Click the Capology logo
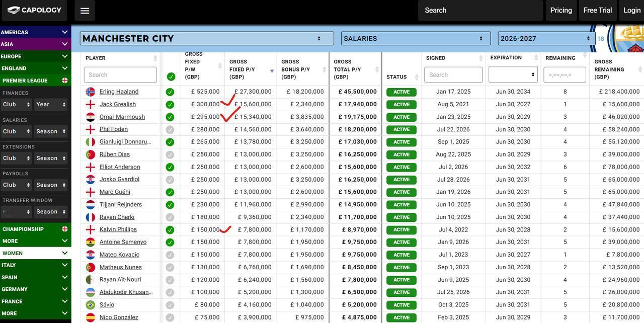644x323 pixels. point(34,10)
